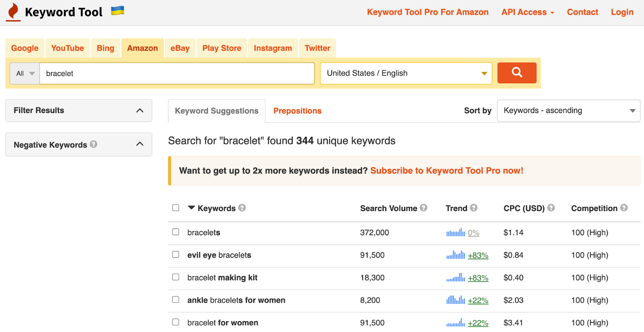Screen dimensions: 644x332
Task: Switch to the YouTube tab
Action: 68,48
